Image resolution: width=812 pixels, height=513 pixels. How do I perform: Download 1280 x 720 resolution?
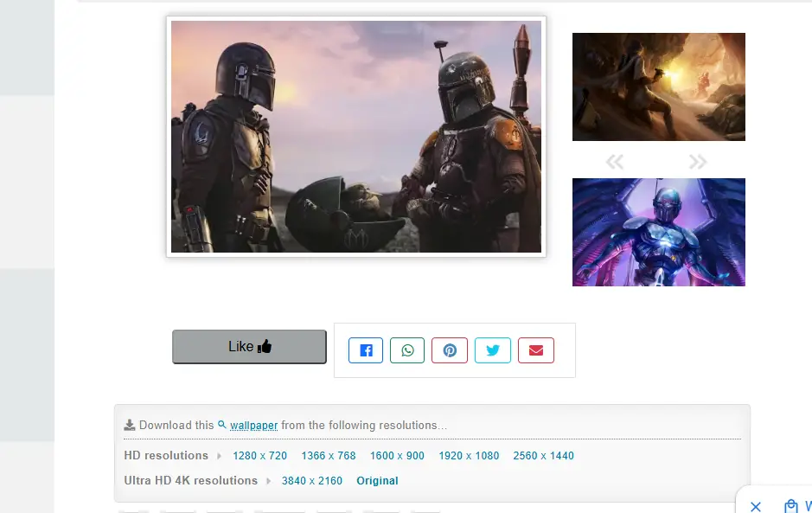(260, 456)
